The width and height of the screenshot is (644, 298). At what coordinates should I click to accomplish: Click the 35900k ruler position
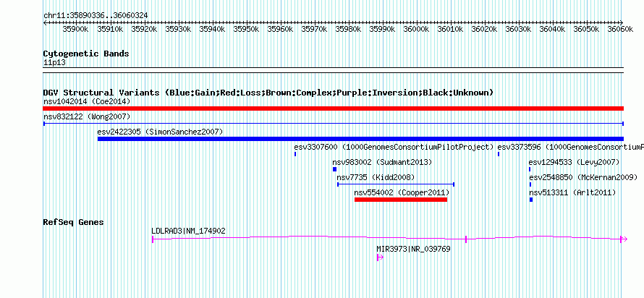pos(75,29)
